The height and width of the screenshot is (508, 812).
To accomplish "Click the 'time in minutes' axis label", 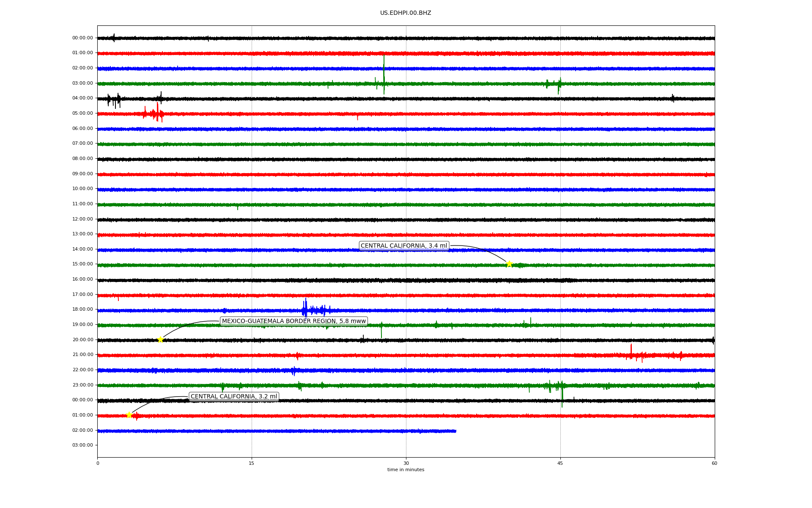I will coord(405,470).
